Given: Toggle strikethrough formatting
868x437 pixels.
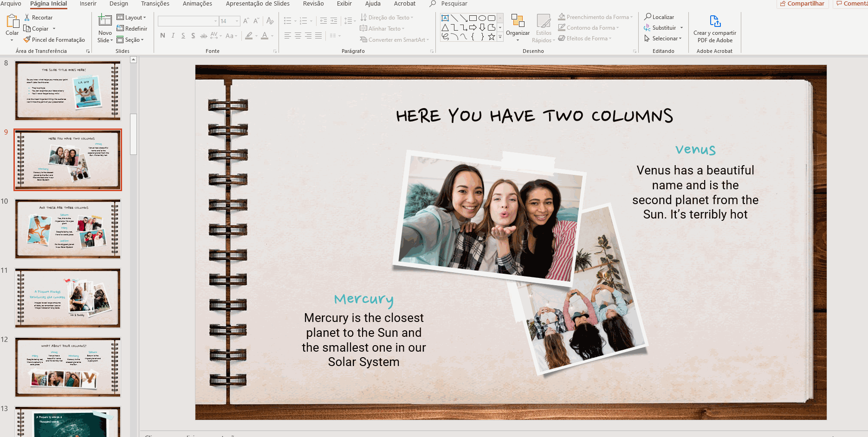Looking at the screenshot, I should (x=203, y=36).
